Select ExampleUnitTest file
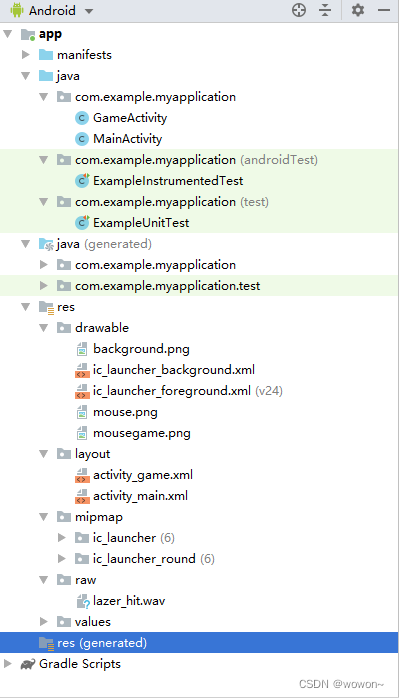 [141, 223]
